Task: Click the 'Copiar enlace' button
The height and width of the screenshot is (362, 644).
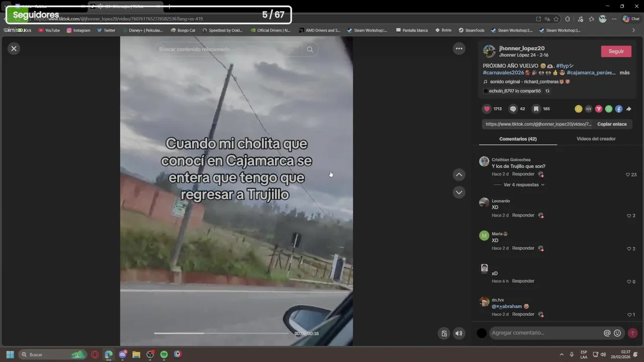Action: pyautogui.click(x=612, y=124)
